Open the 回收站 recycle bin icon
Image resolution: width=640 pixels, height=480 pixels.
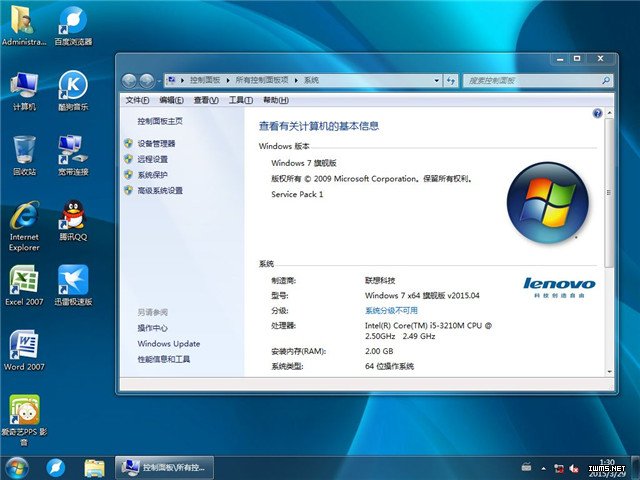(x=24, y=156)
